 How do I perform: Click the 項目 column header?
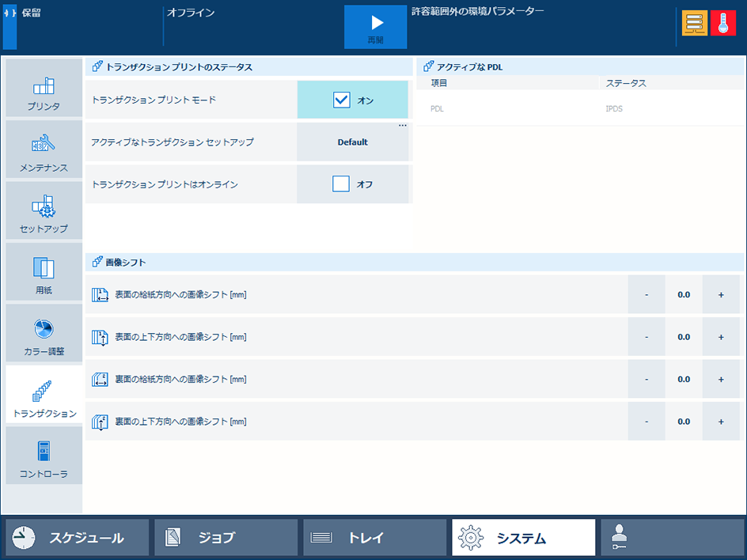coord(438,83)
